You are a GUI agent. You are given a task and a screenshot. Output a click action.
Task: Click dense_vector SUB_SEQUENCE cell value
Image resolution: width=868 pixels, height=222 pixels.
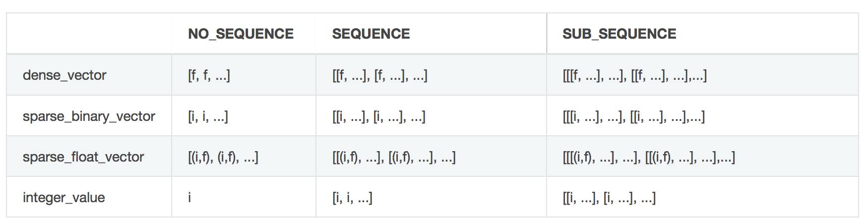(634, 75)
